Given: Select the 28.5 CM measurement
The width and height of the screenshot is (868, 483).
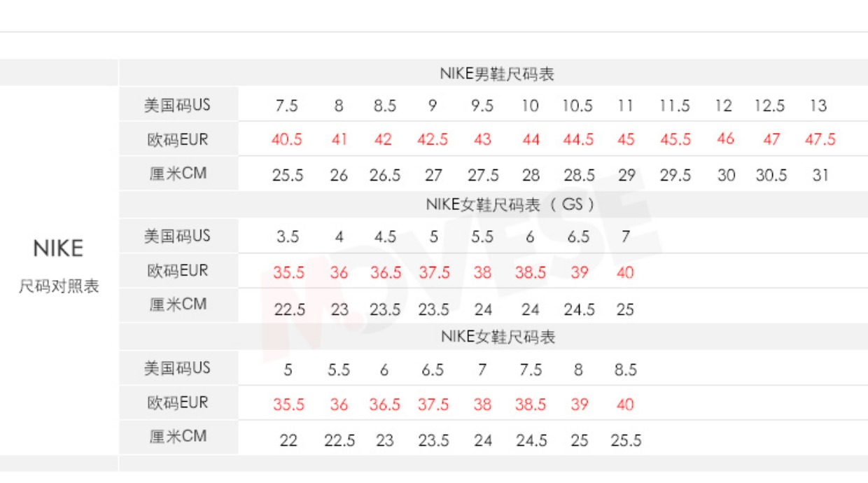Looking at the screenshot, I should 579,175.
